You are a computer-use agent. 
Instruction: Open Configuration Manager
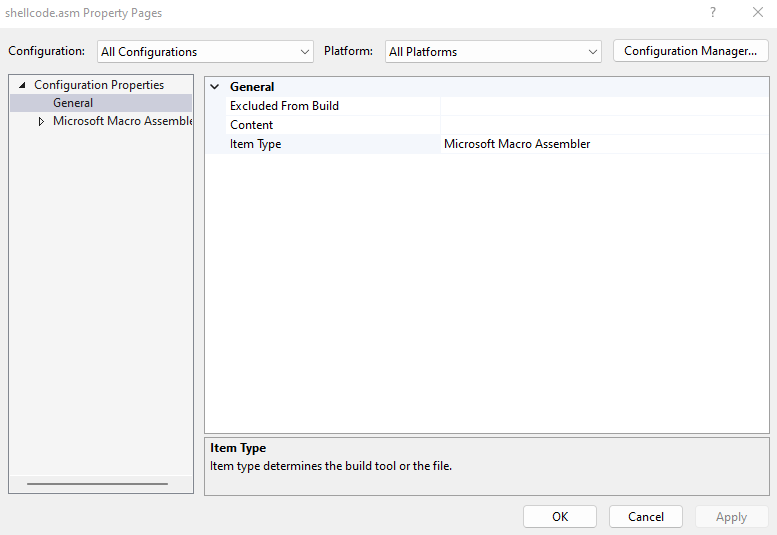coord(690,51)
